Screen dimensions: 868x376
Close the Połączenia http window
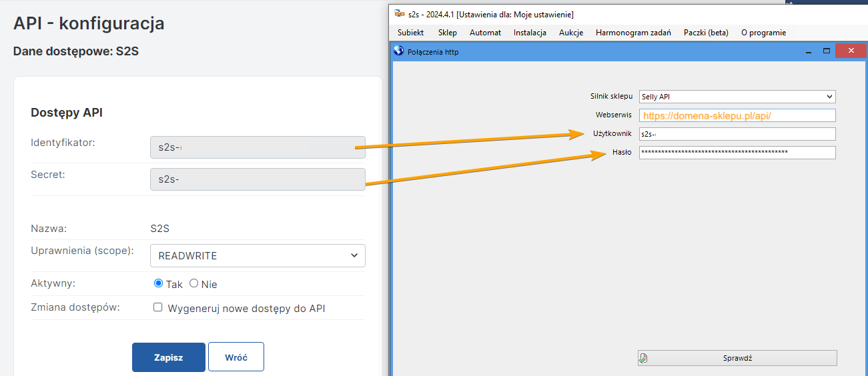click(849, 51)
